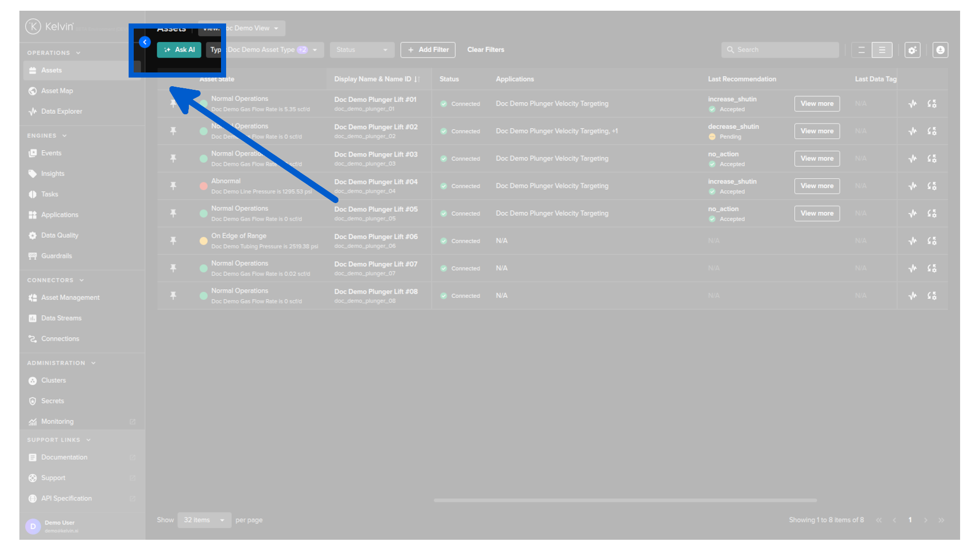980x551 pixels.
Task: Open the Status filter dropdown
Action: [x=362, y=49]
